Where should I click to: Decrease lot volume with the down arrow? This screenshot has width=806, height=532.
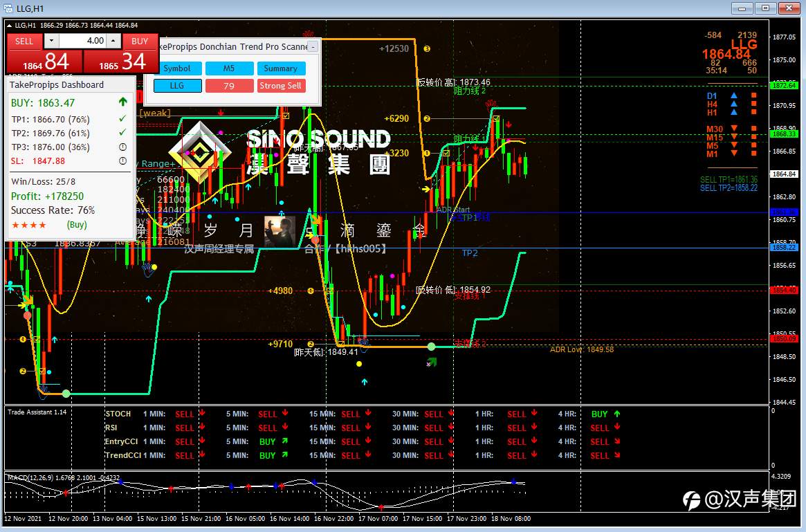pos(51,41)
